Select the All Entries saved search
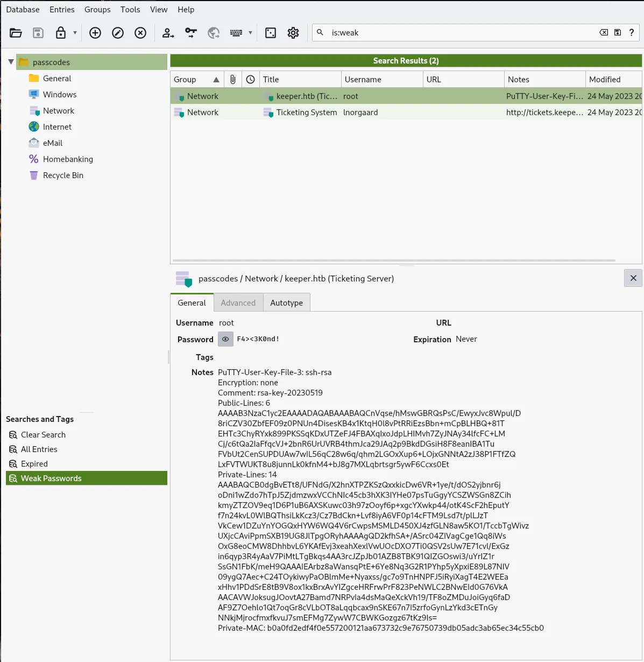Image resolution: width=644 pixels, height=662 pixels. tap(39, 449)
